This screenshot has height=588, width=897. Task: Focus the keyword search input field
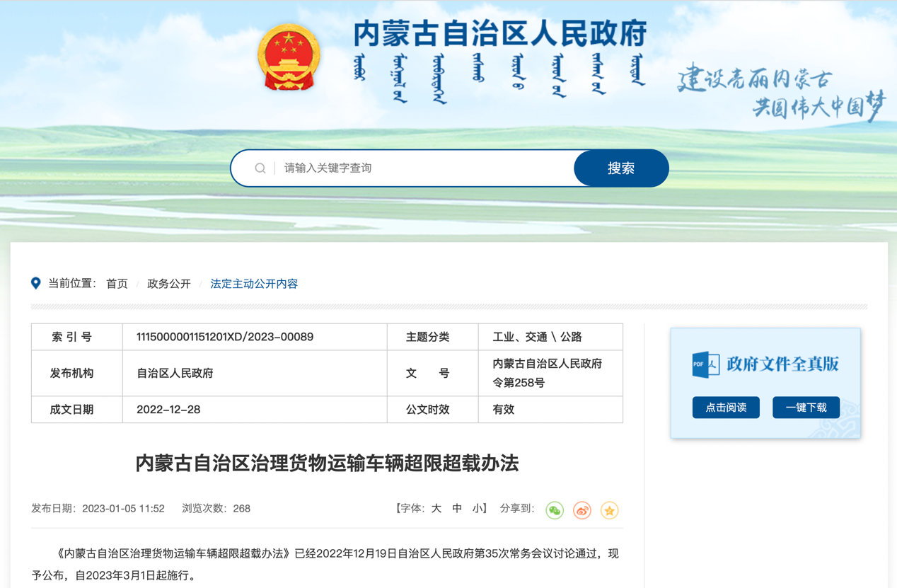click(424, 168)
